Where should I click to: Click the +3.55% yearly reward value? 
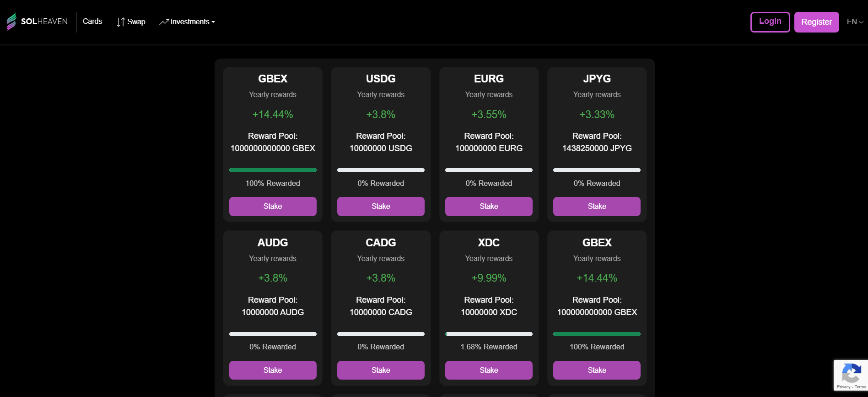click(x=489, y=114)
